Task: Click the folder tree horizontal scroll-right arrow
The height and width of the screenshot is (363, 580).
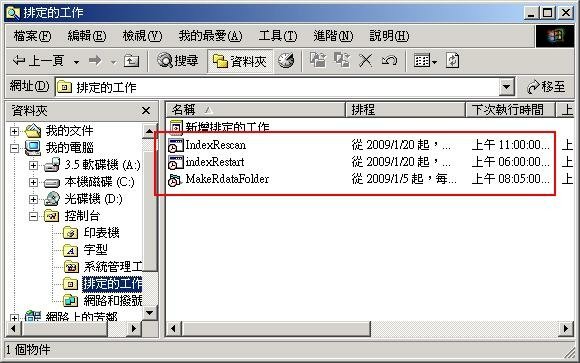Action: coord(134,329)
